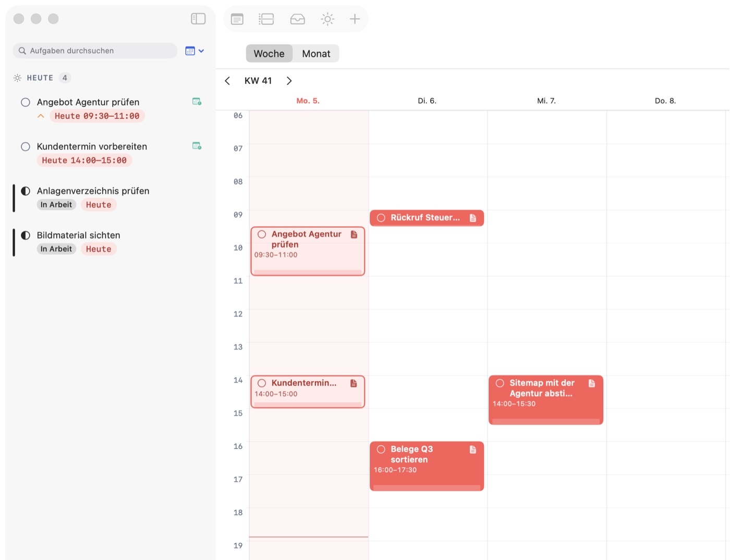Add a new item with the plus icon
This screenshot has height=560, width=730.
click(x=355, y=19)
